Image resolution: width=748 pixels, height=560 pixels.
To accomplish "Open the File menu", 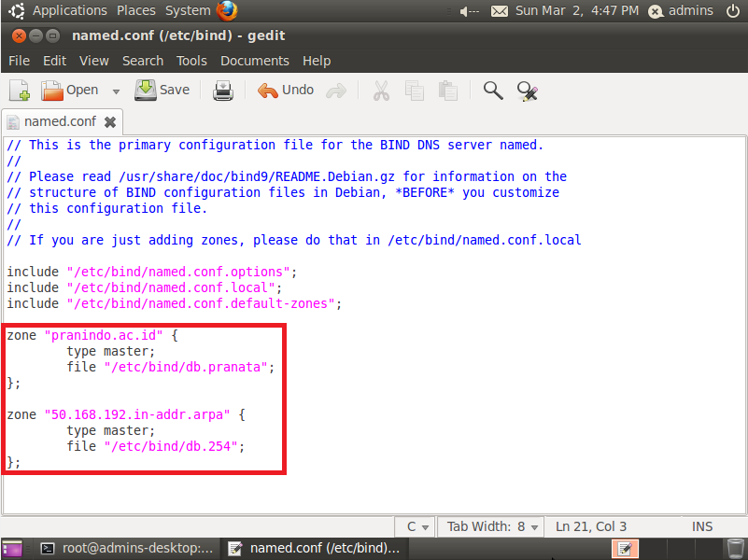I will pyautogui.click(x=19, y=61).
